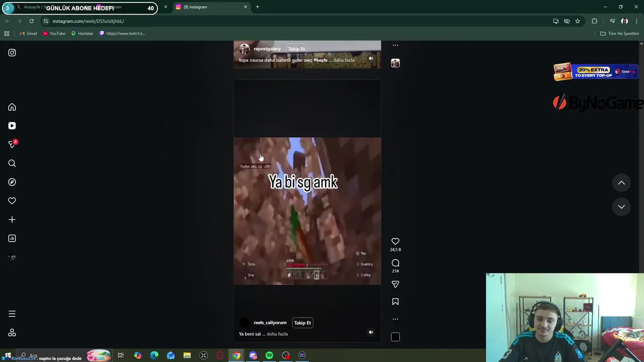Save the reel with the bookmark icon
This screenshot has width=644, height=362.
(395, 302)
